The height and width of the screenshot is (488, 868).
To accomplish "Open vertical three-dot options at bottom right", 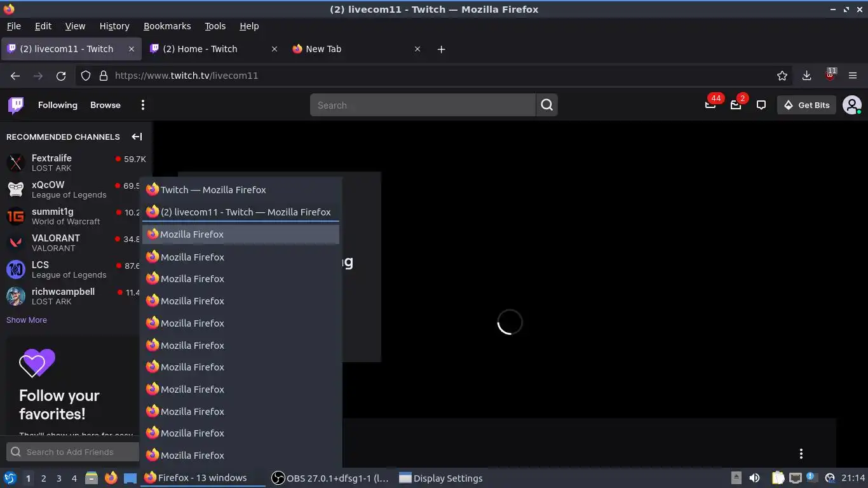I will coord(801,454).
